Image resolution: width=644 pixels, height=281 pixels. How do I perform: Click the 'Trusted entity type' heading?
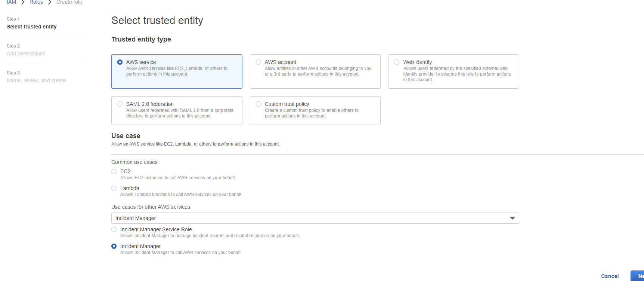(141, 39)
